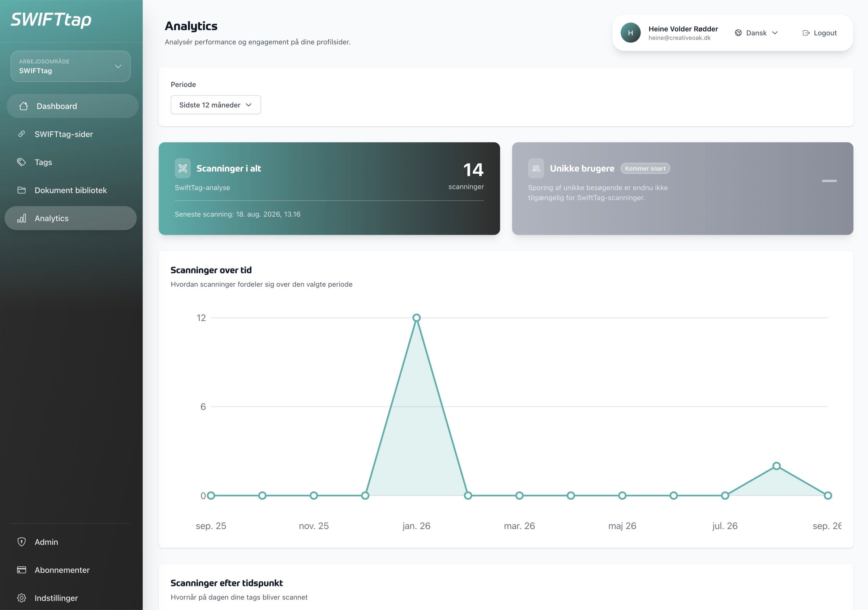Open Abonnementer page

71,569
